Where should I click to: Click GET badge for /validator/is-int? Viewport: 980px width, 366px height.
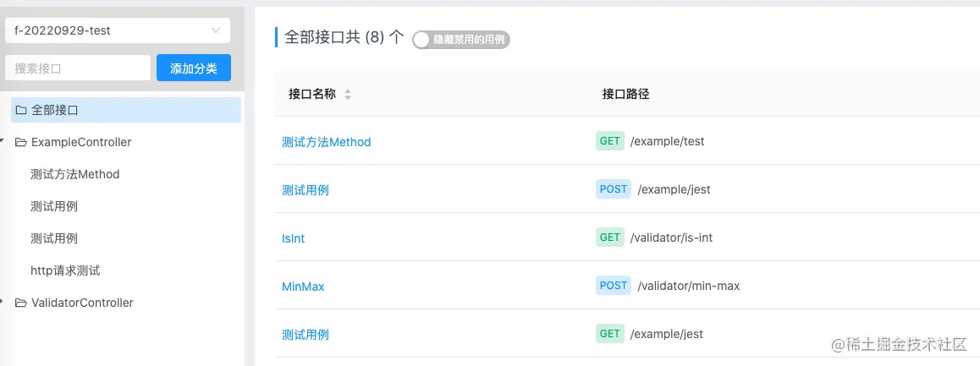[609, 238]
